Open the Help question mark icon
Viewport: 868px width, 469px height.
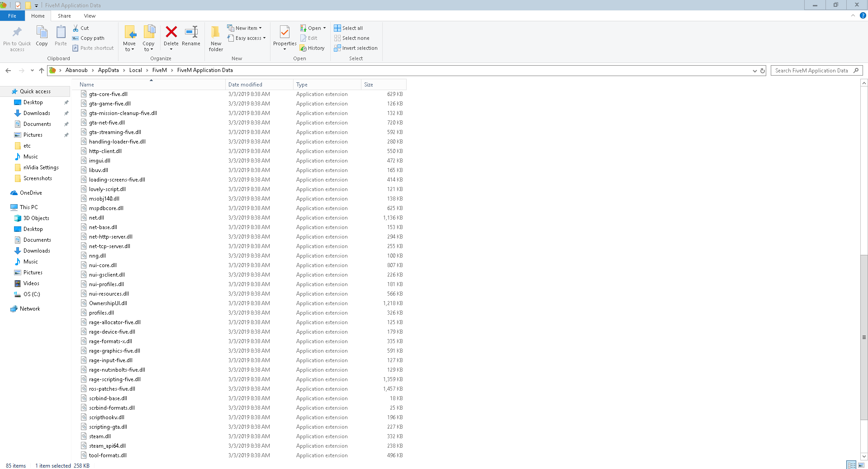point(863,15)
